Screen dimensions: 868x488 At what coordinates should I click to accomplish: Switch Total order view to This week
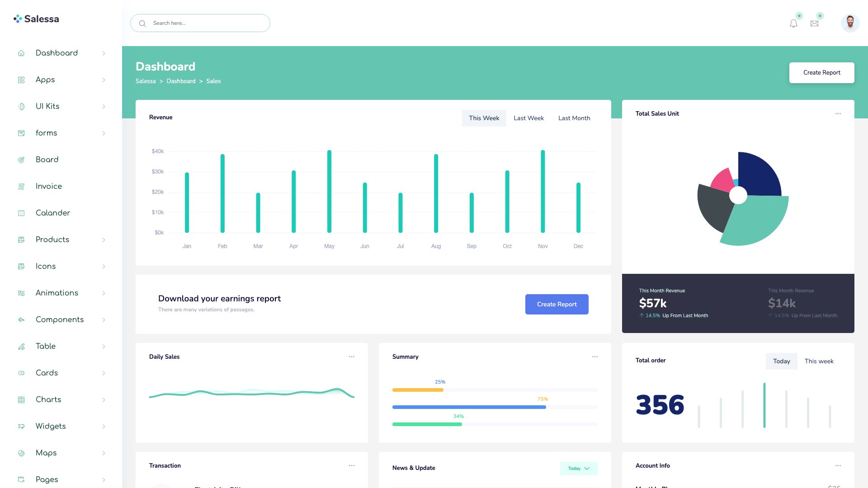[819, 361]
